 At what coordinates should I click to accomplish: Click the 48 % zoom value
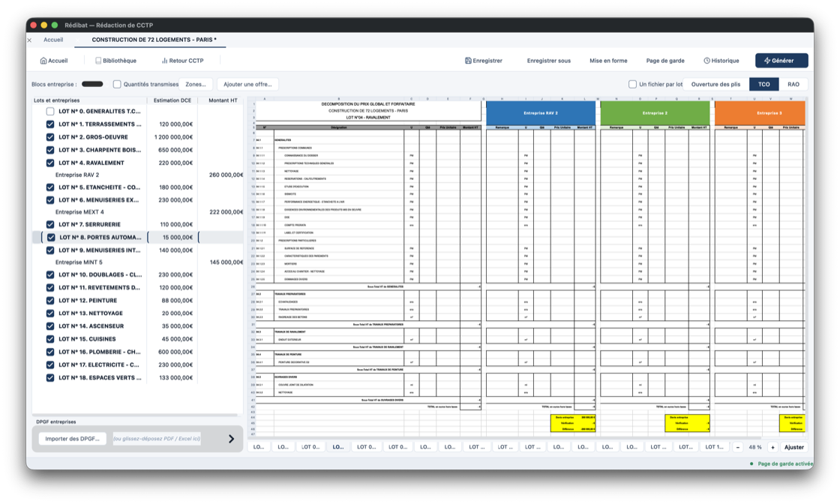[x=755, y=447]
